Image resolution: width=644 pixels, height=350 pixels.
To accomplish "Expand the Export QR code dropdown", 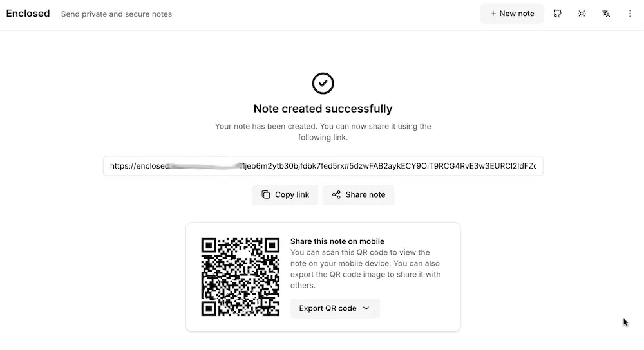I will point(335,308).
